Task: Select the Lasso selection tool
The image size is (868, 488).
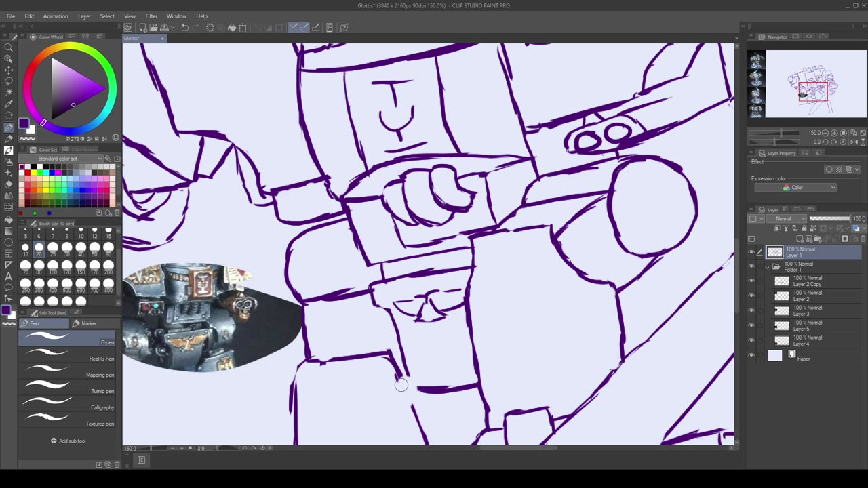Action: click(x=8, y=81)
